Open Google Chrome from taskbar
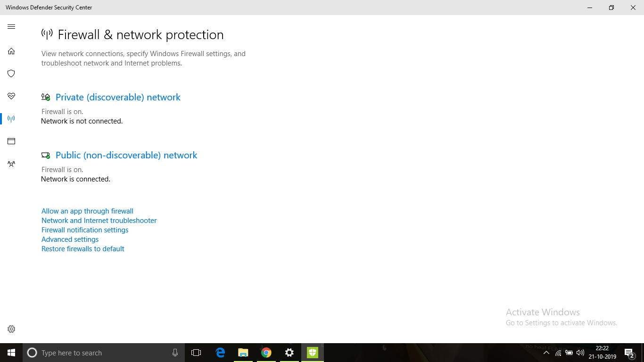This screenshot has width=644, height=362. [266, 353]
